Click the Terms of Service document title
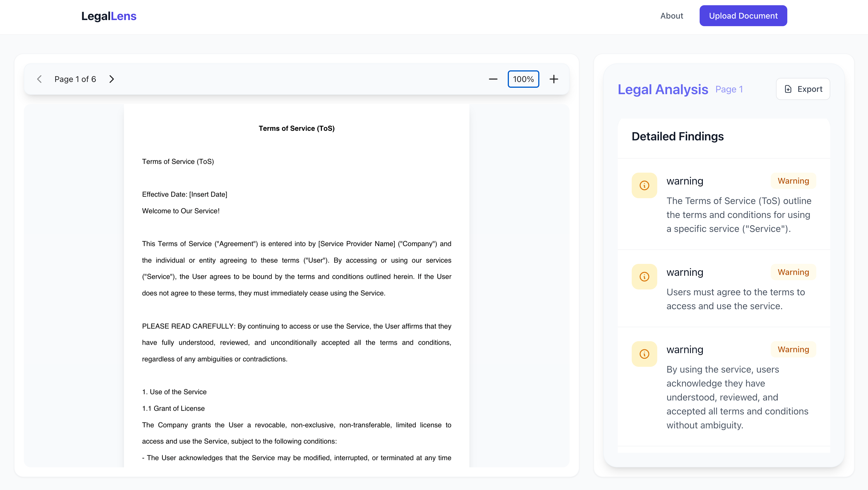Screen dimensions: 868x490 tap(296, 128)
